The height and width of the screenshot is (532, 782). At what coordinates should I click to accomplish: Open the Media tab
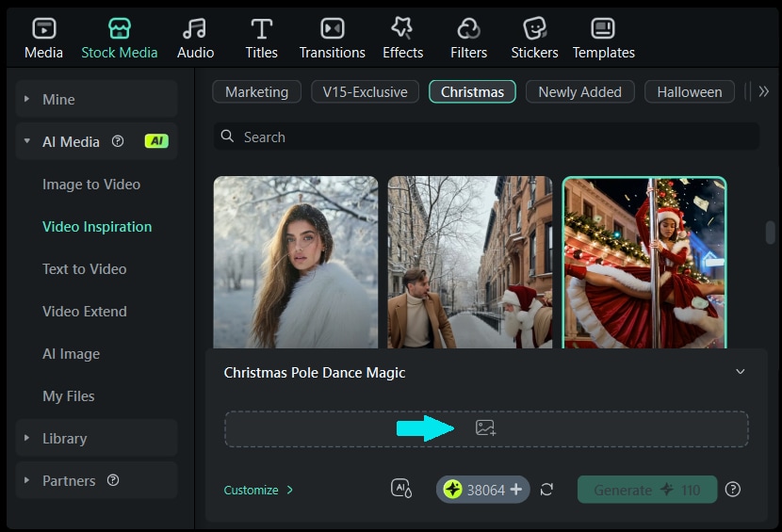point(44,39)
